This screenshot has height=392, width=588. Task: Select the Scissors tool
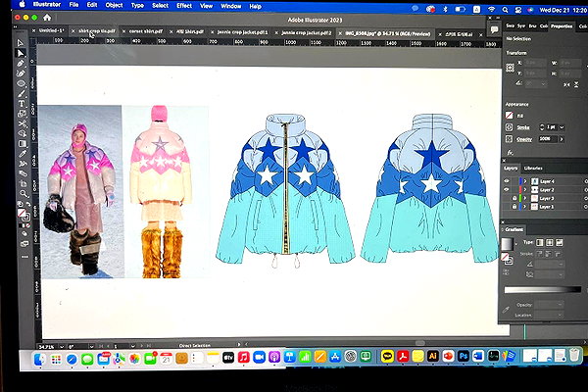(23, 123)
